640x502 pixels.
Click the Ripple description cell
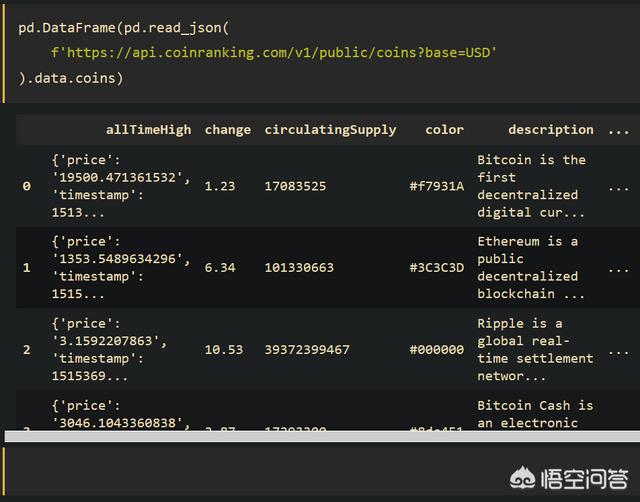pyautogui.click(x=535, y=350)
